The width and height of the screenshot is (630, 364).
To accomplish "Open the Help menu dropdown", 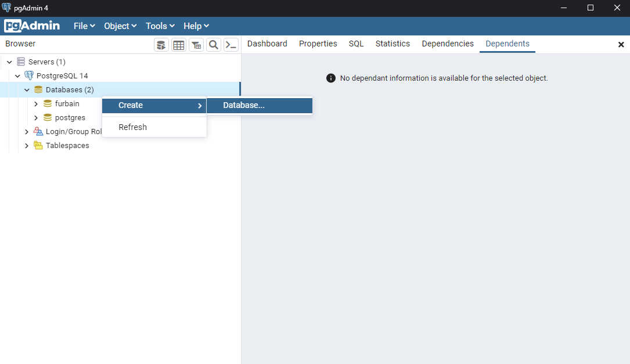I will [x=196, y=26].
